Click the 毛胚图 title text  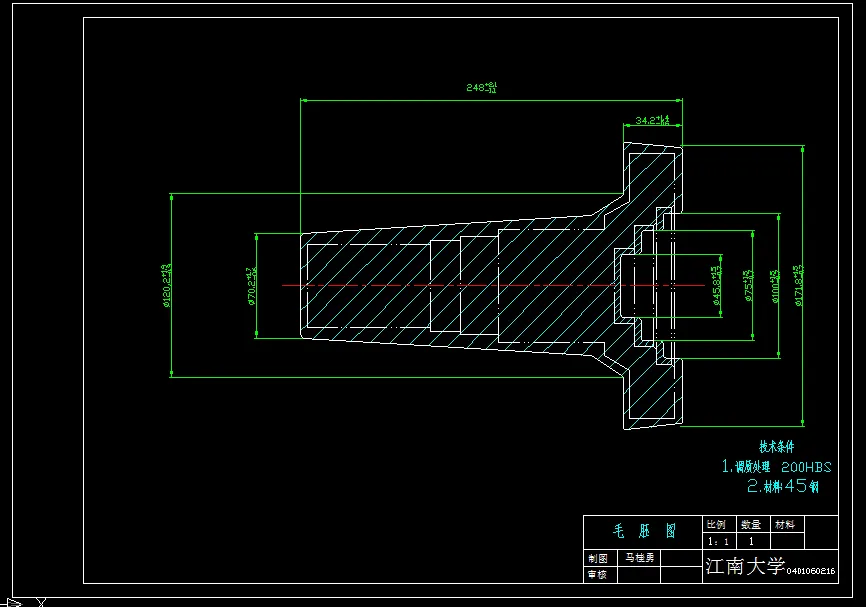tap(644, 531)
